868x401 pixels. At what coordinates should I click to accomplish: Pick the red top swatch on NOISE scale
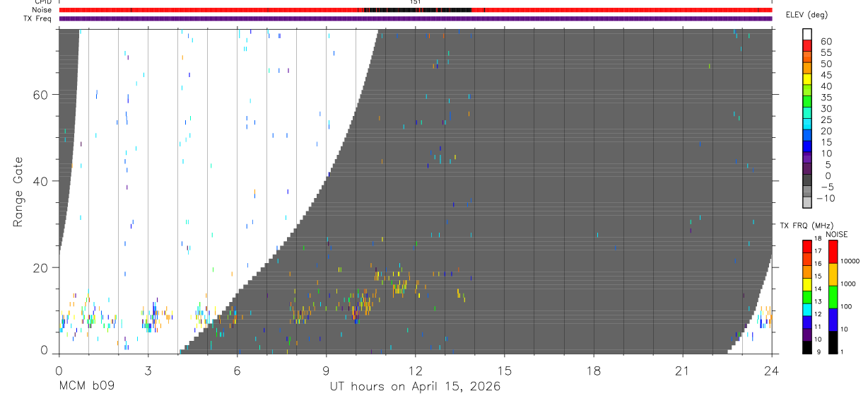pos(833,252)
